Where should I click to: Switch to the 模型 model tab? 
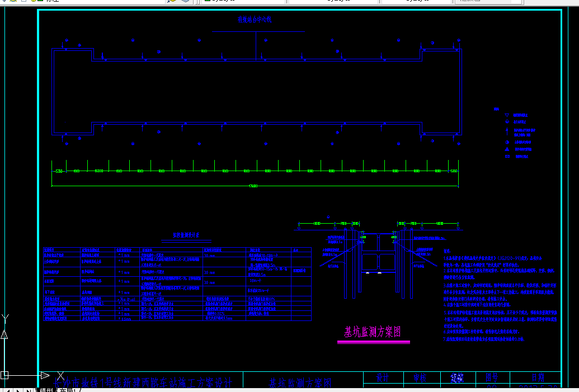46,390
